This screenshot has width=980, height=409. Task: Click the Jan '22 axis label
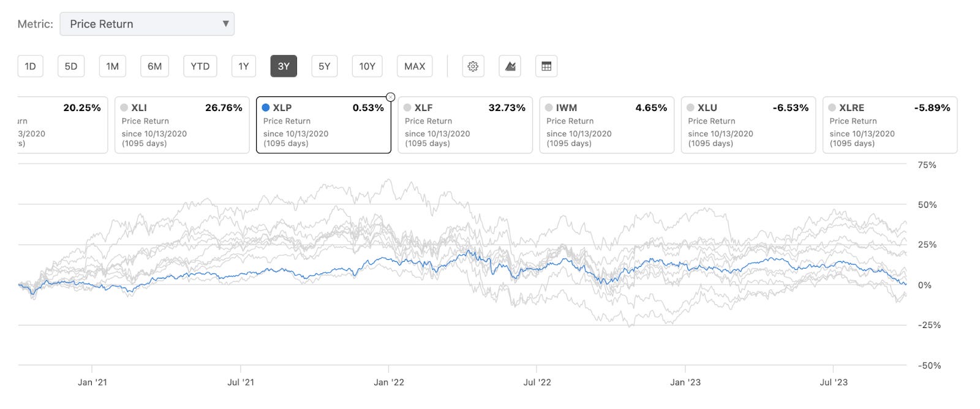tap(389, 382)
